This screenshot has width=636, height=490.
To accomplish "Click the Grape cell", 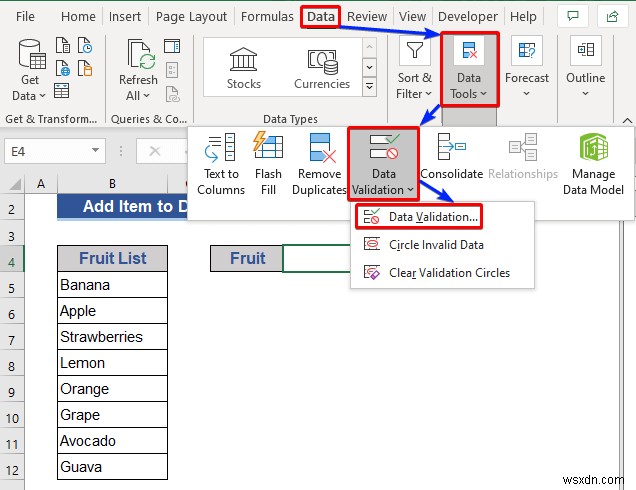I will coord(112,415).
